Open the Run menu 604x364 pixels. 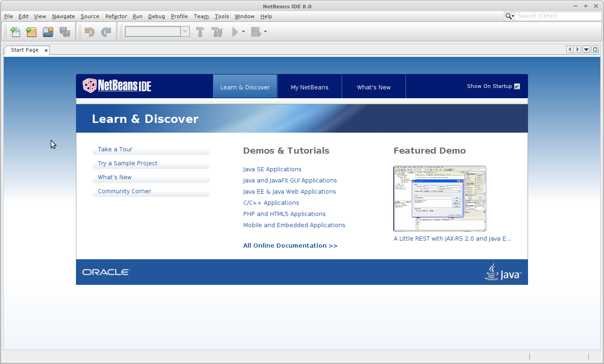(x=137, y=16)
